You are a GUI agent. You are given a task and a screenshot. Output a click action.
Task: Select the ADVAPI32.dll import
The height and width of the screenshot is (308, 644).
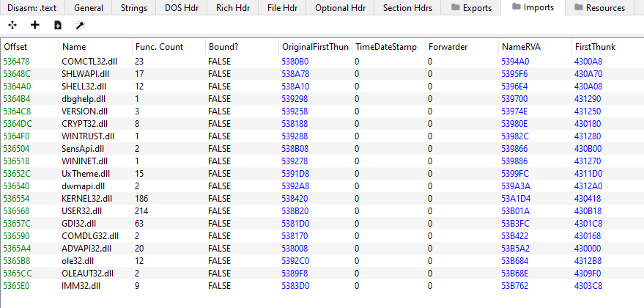pyautogui.click(x=322, y=249)
